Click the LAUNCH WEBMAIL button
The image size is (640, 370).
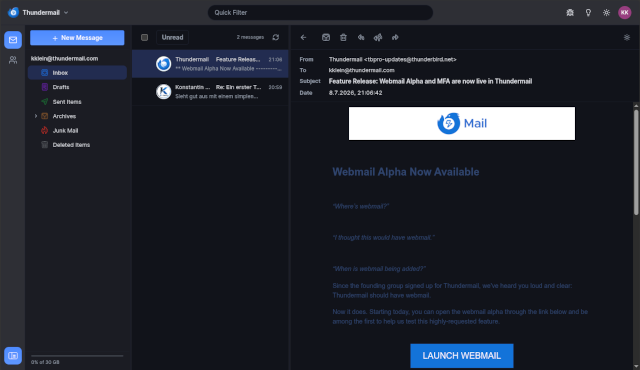[462, 356]
